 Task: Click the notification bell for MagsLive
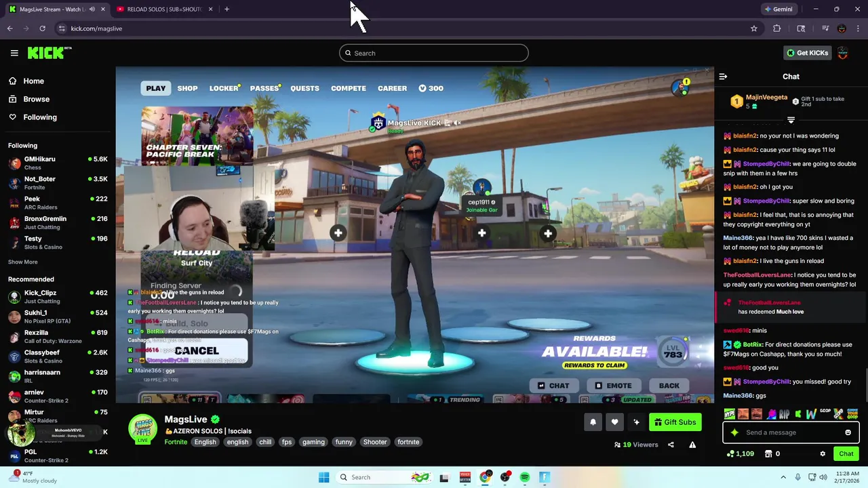point(593,422)
